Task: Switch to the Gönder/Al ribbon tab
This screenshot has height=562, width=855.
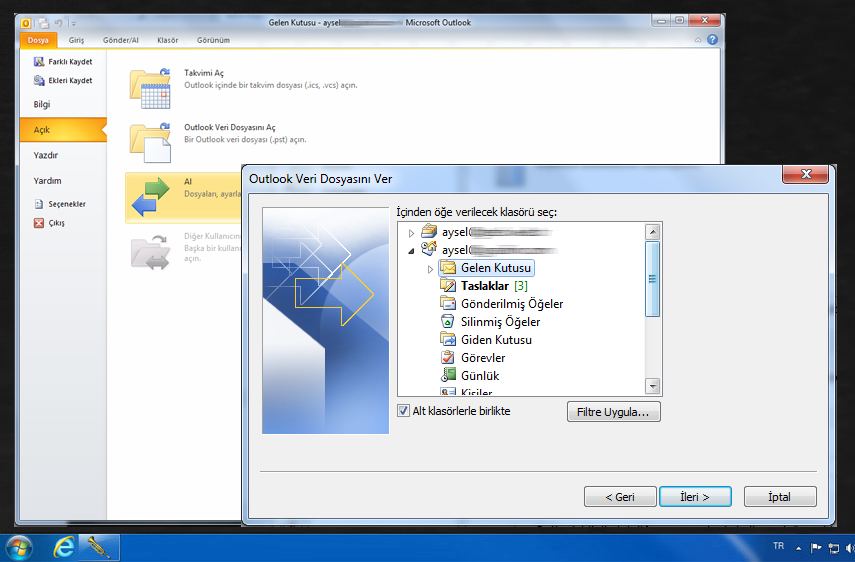Action: pos(121,40)
